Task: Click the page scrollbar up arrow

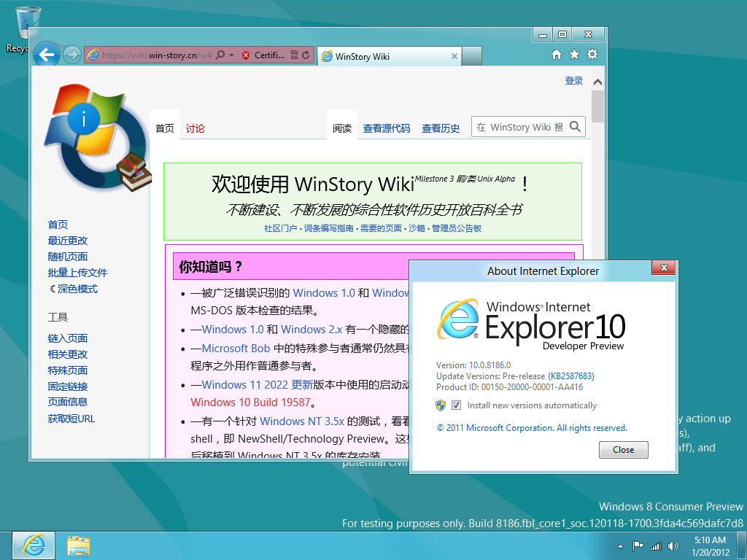Action: coord(597,82)
